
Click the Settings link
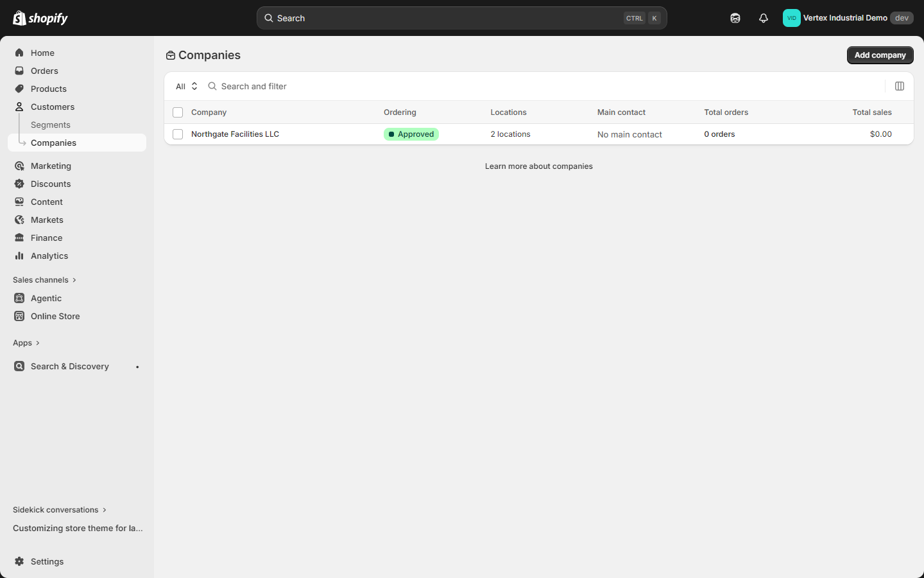pyautogui.click(x=77, y=561)
